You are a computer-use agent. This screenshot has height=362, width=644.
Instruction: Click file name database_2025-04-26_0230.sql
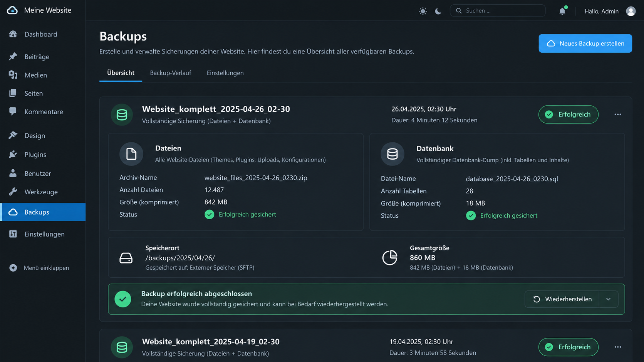point(512,179)
